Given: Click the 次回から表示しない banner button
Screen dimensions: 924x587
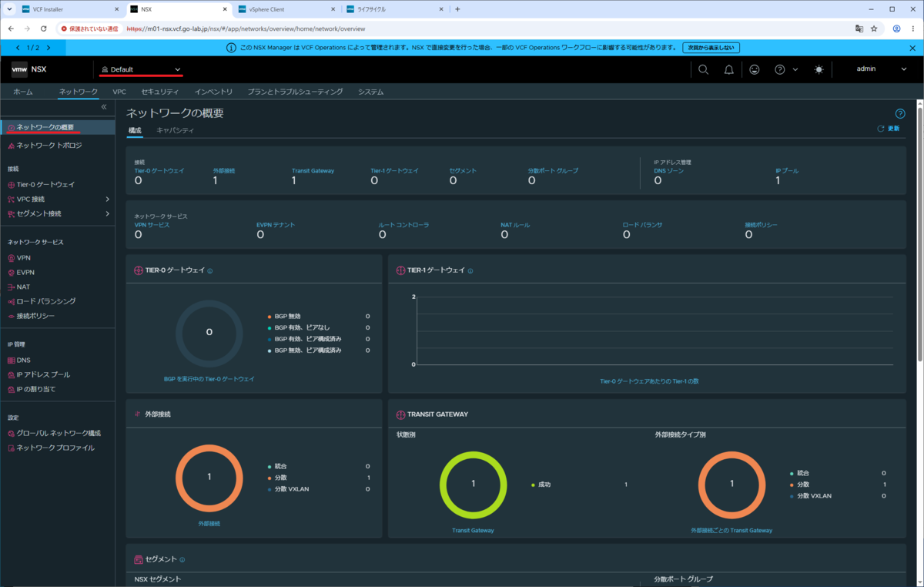Looking at the screenshot, I should pyautogui.click(x=711, y=48).
